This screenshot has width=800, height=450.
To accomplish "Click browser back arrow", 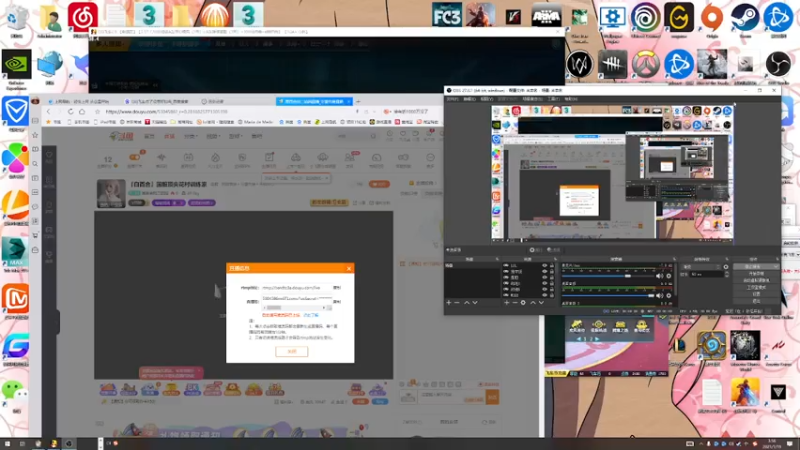I will (x=49, y=111).
